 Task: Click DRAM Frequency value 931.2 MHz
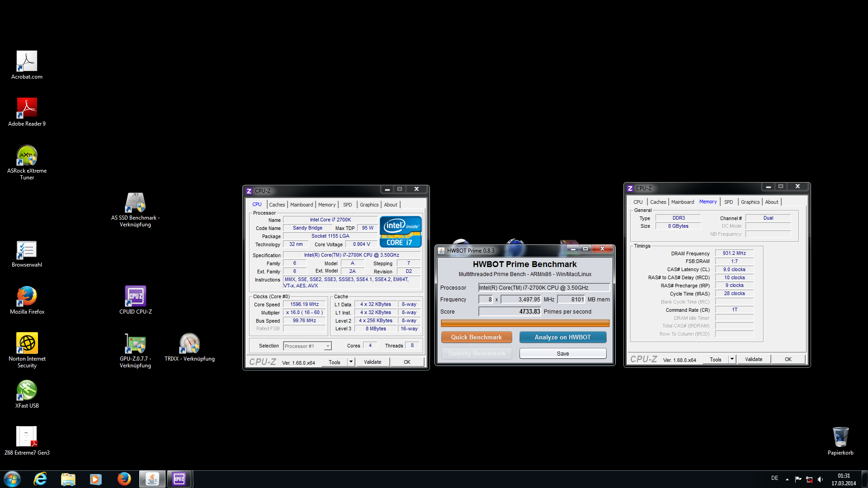[734, 253]
